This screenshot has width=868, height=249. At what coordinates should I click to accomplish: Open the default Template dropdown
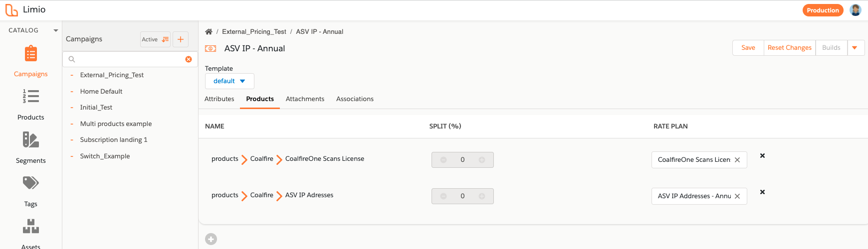click(229, 81)
